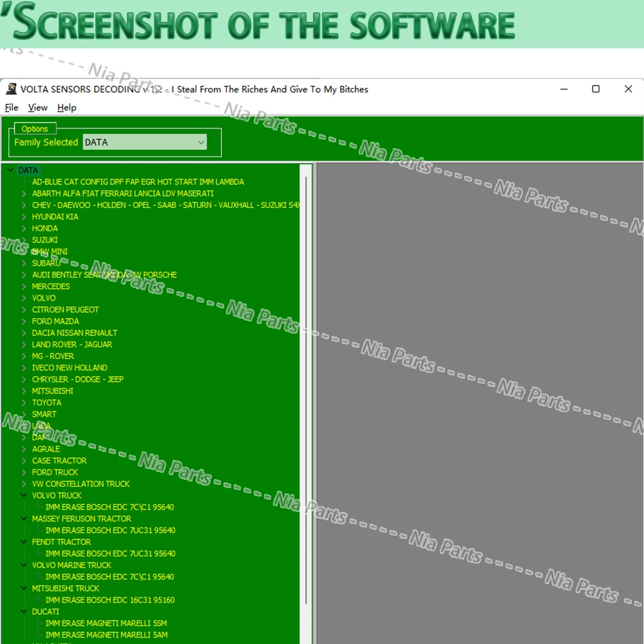Collapse the VOLVO MARINE TRUCK node

[24, 565]
